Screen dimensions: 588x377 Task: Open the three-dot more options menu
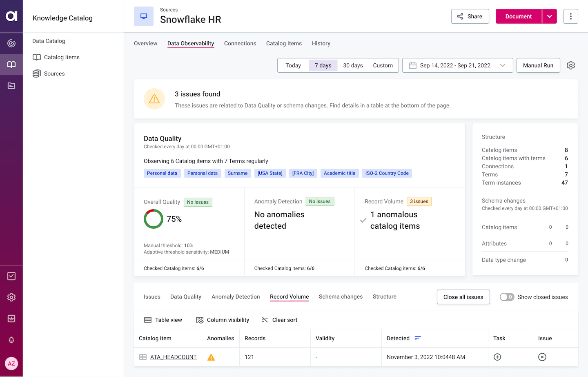(570, 16)
